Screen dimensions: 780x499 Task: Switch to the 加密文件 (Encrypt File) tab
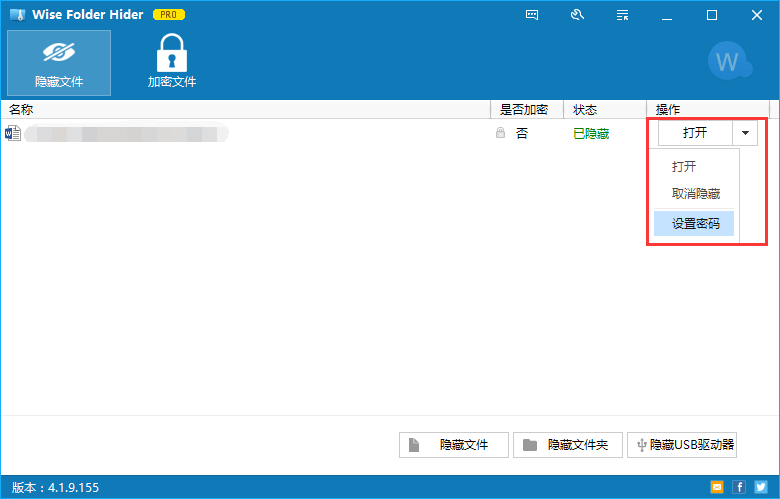172,63
